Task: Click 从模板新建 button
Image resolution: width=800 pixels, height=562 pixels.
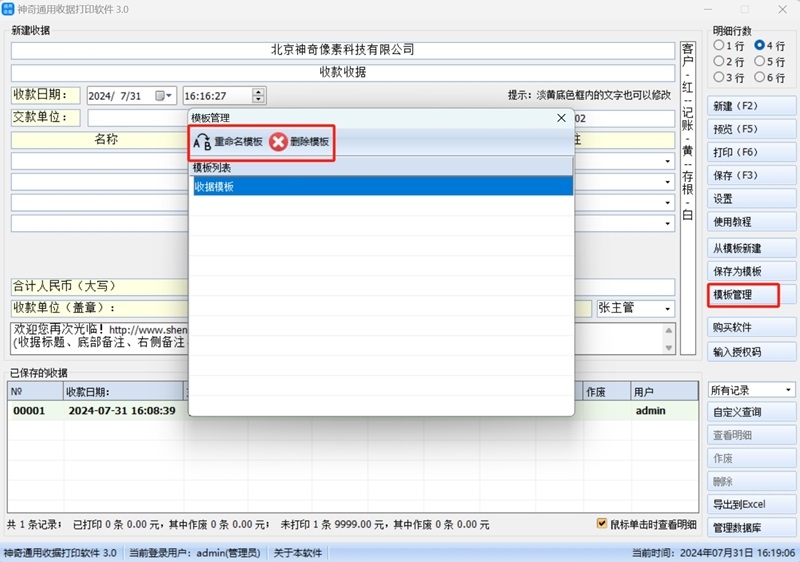Action: click(x=752, y=248)
